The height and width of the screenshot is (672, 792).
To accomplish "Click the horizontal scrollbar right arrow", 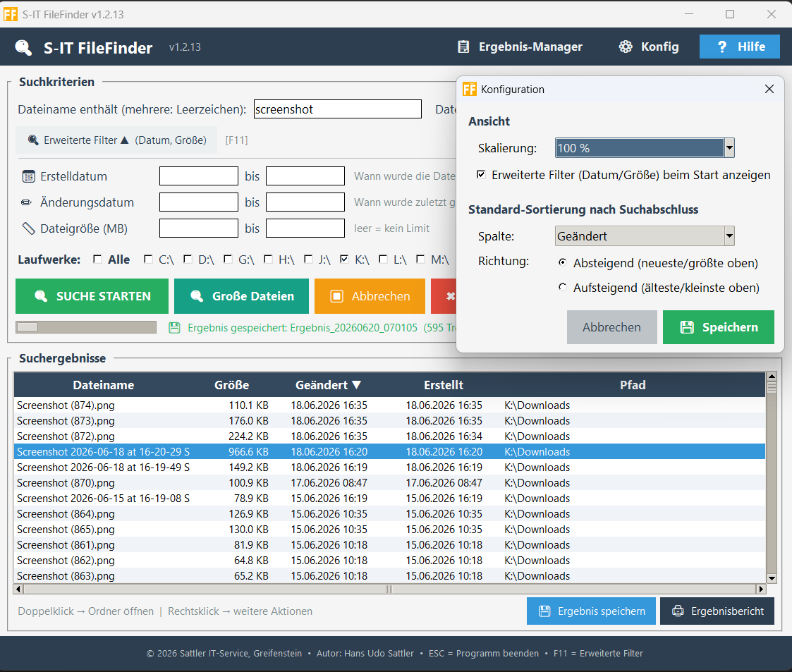I will (761, 589).
